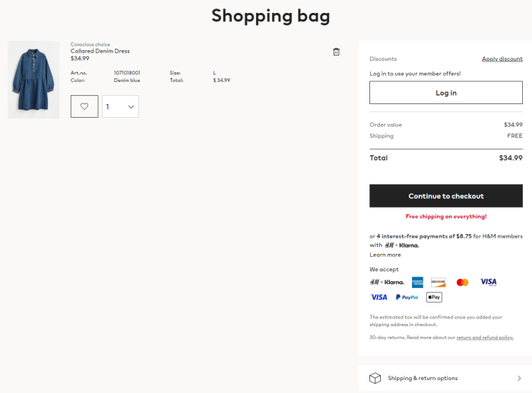
Task: Click the Discover card payment icon
Action: point(438,282)
